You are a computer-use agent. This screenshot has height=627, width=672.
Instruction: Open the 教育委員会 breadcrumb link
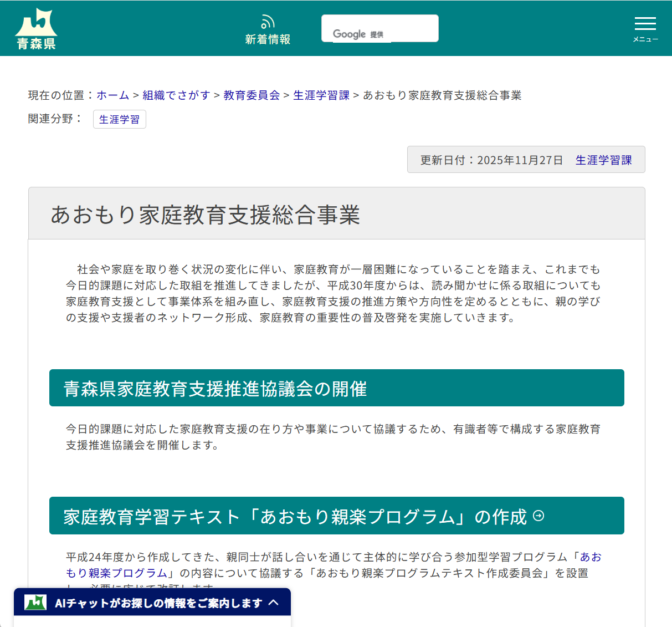(250, 95)
